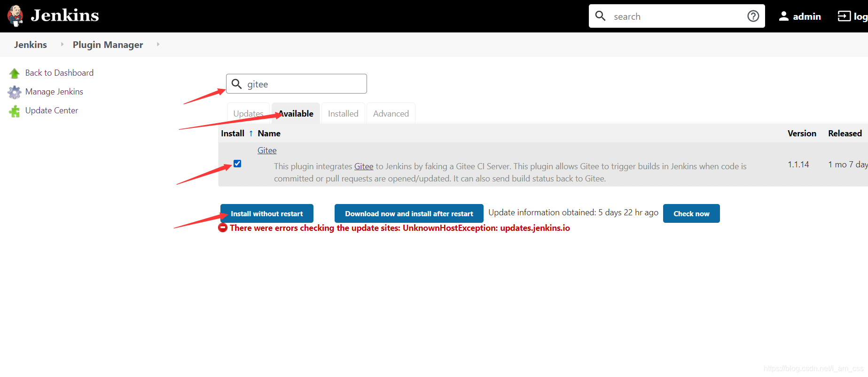Click the admin user icon
Viewport: 868px width, 377px height.
coord(783,16)
